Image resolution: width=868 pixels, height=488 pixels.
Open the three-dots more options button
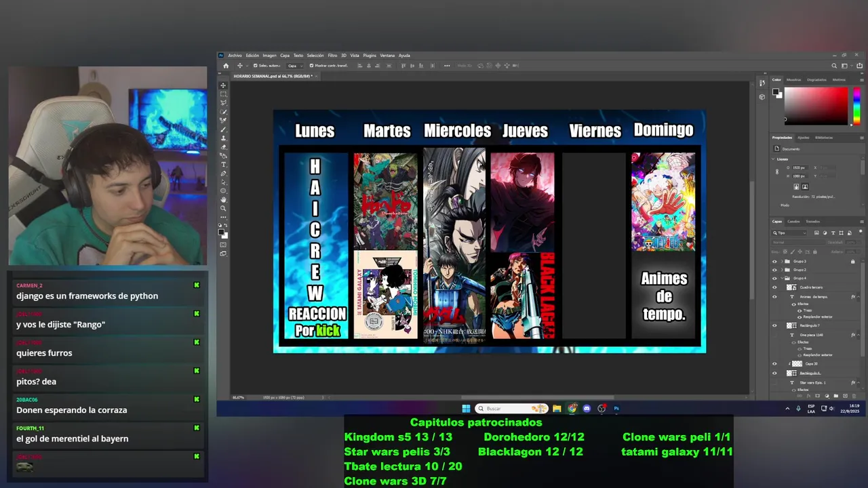[x=447, y=66]
